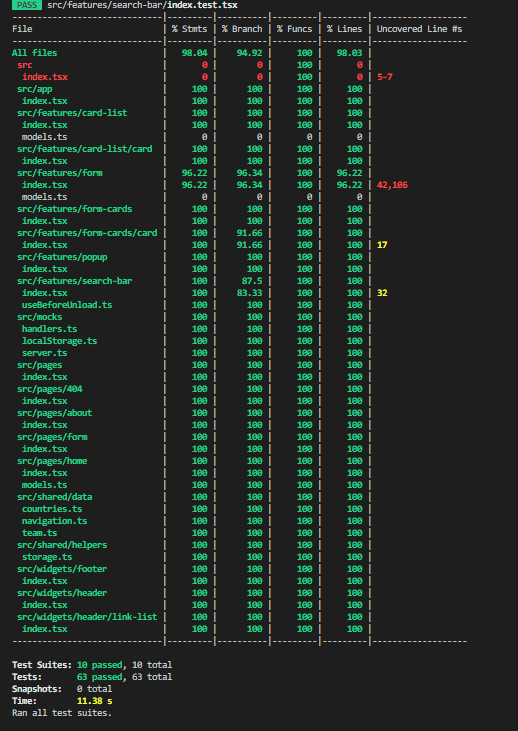Image resolution: width=518 pixels, height=731 pixels.
Task: Select the src/features/card-list/card directory label
Action: (85, 149)
